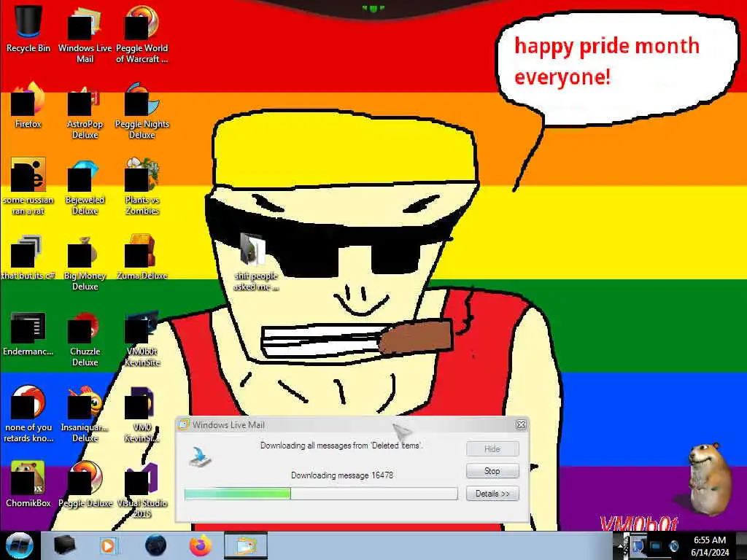Screen dimensions: 747x560
Task: Stop the Windows Live Mail download
Action: click(x=492, y=471)
